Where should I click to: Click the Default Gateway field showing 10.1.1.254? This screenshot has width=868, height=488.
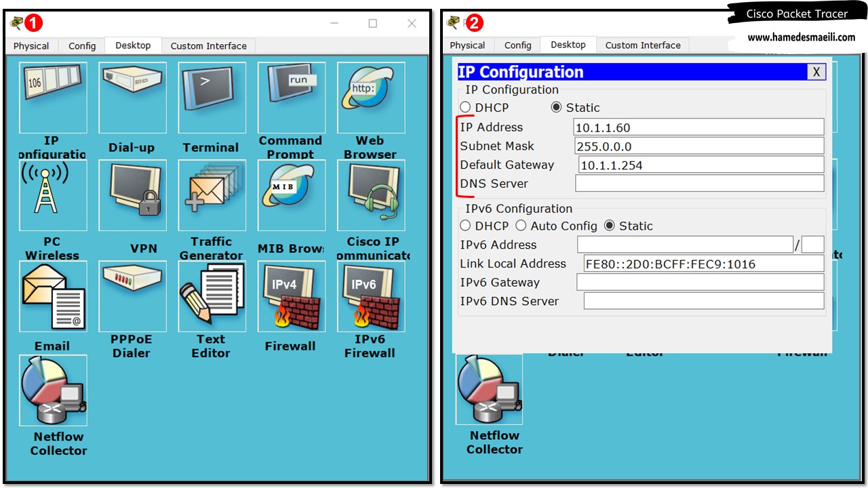[701, 165]
